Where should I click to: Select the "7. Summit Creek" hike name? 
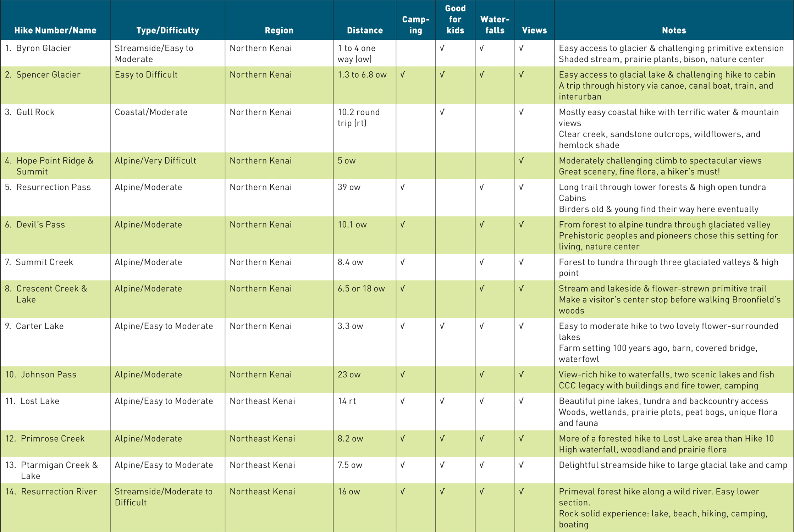[x=39, y=262]
